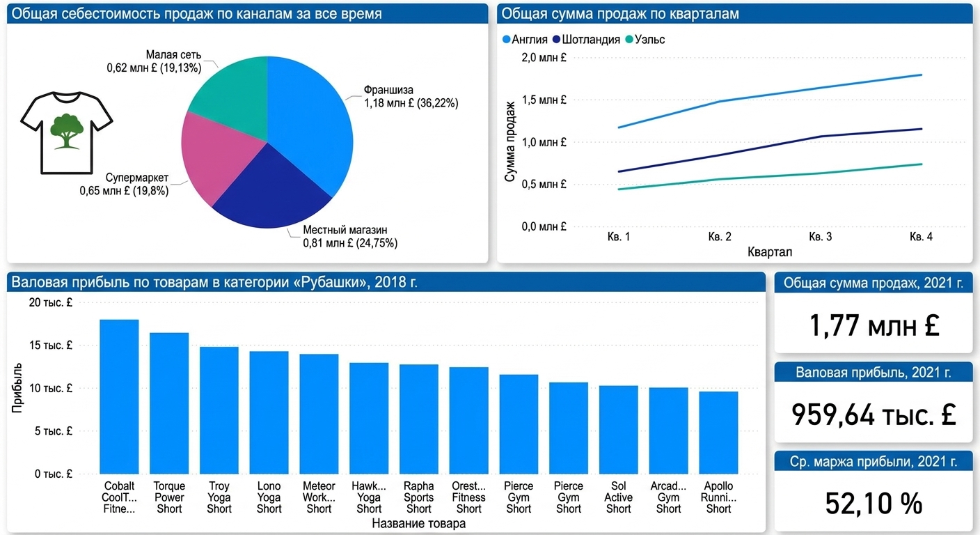Click the Общая себестоимость продаж по каналам title
Image resolution: width=980 pixels, height=535 pixels.
pos(198,14)
